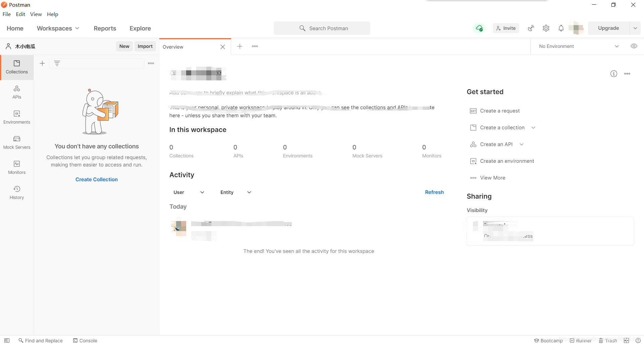Open the Upgrade dropdown arrow

635,28
